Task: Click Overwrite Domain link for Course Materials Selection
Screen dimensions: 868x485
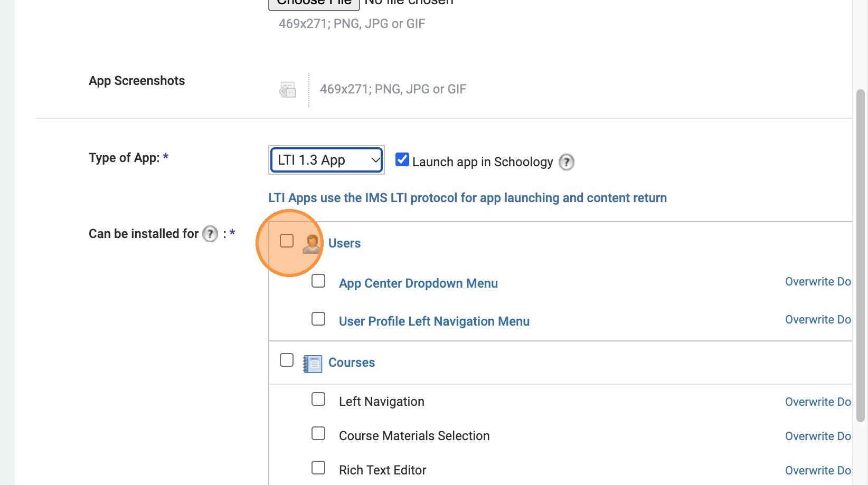Action: coord(817,436)
